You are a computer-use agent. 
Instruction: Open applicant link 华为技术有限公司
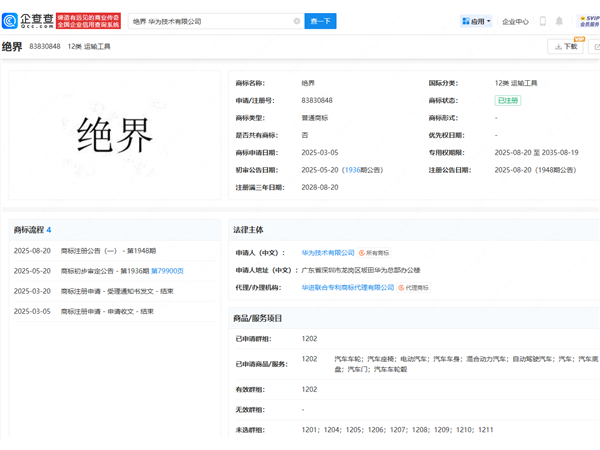[328, 253]
